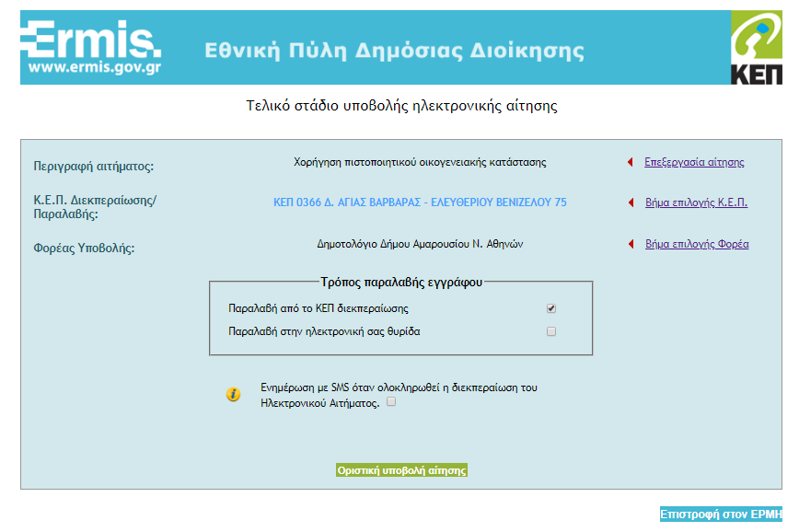799x532 pixels.
Task: Click red arrow beside Βήμα επιλογής Φορέα
Action: click(631, 245)
